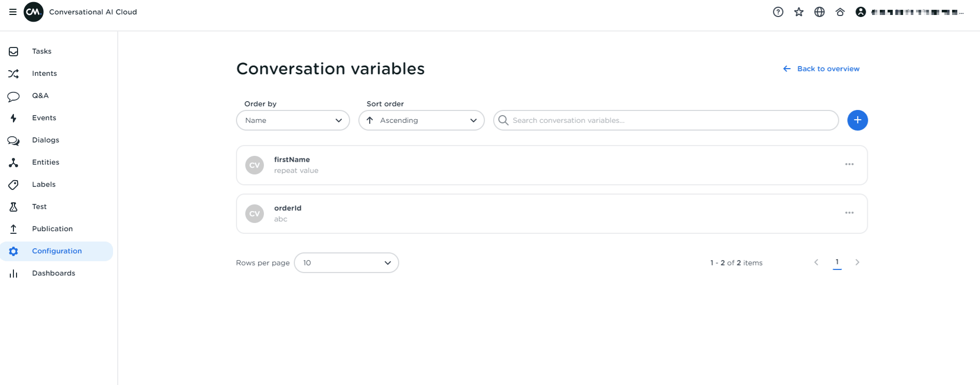The width and height of the screenshot is (980, 385).
Task: Open the Events section
Action: click(13, 118)
